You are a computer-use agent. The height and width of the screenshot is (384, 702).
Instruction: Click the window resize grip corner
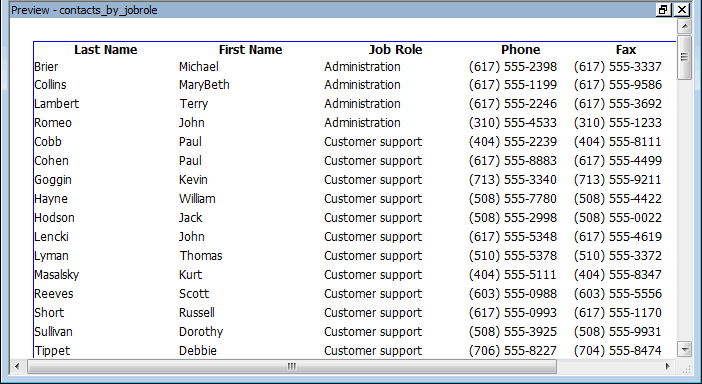685,368
